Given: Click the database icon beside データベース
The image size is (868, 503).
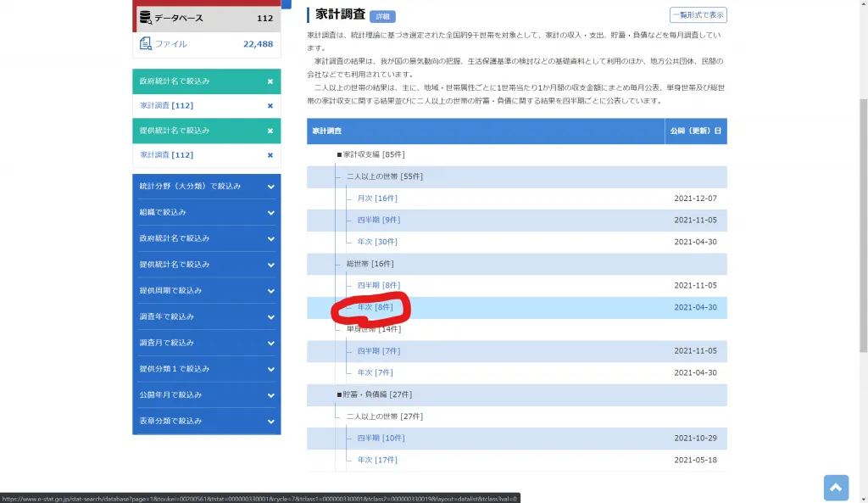Looking at the screenshot, I should tap(146, 18).
